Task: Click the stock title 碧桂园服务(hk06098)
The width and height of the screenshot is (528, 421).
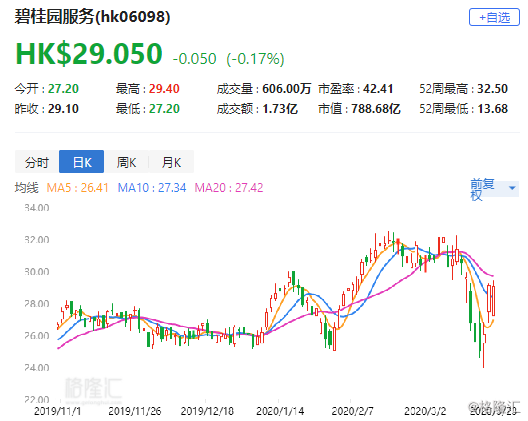Action: [x=92, y=17]
